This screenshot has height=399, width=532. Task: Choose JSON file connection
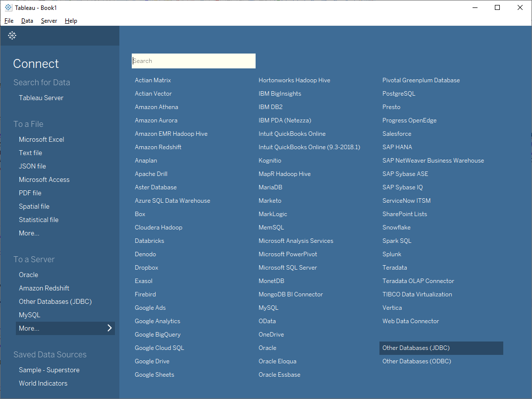click(32, 166)
